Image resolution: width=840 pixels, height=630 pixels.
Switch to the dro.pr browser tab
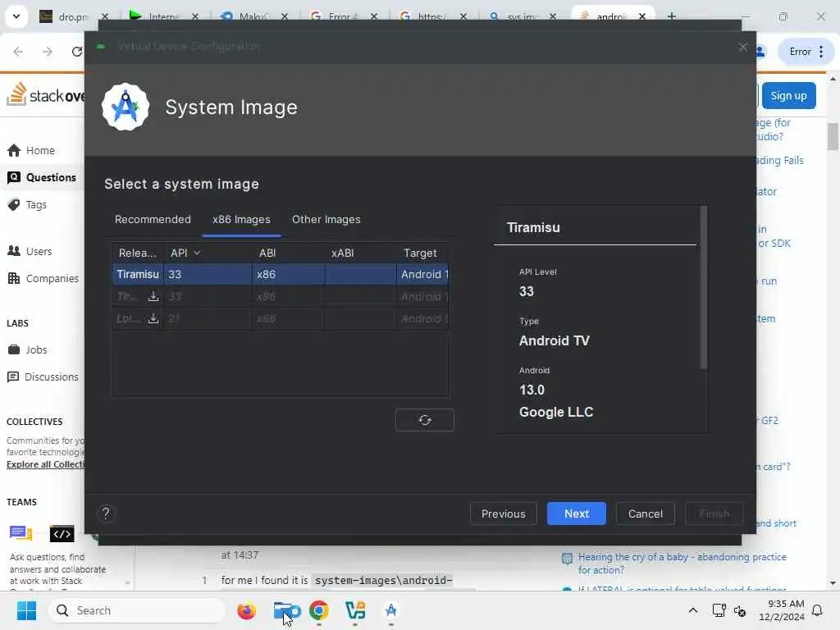pos(73,16)
